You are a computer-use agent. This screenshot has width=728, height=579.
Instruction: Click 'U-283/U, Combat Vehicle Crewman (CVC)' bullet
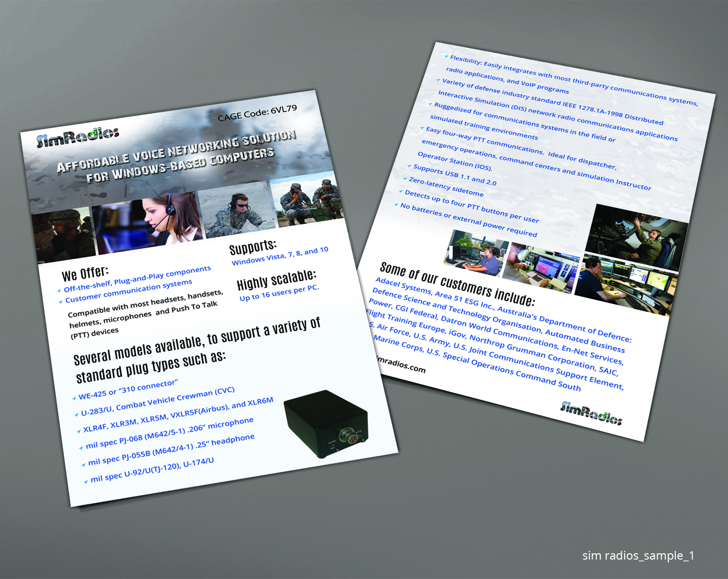[158, 401]
